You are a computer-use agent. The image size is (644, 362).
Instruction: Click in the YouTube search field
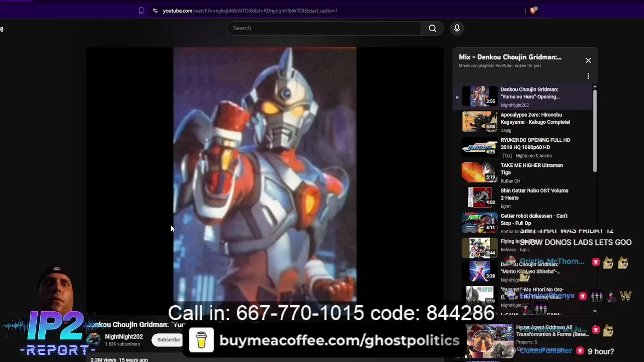tap(324, 28)
